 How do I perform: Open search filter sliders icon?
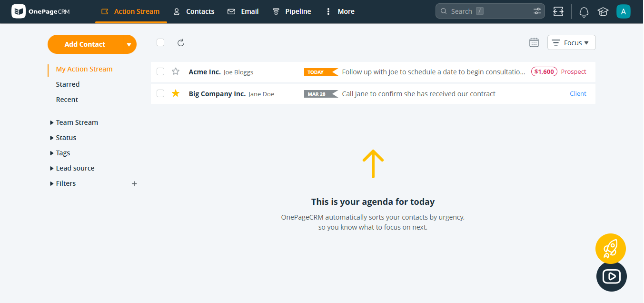(x=537, y=11)
